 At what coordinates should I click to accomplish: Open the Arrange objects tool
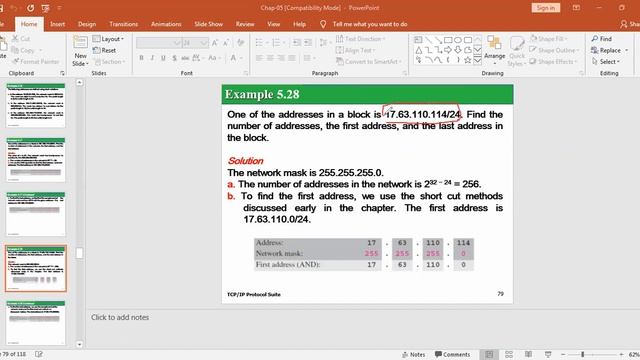[494, 49]
